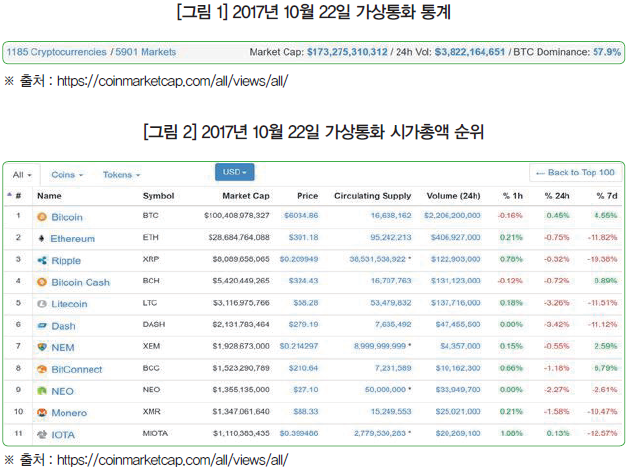
Task: Click Bitcoin market cap $100,408,978,327
Action: tap(237, 216)
